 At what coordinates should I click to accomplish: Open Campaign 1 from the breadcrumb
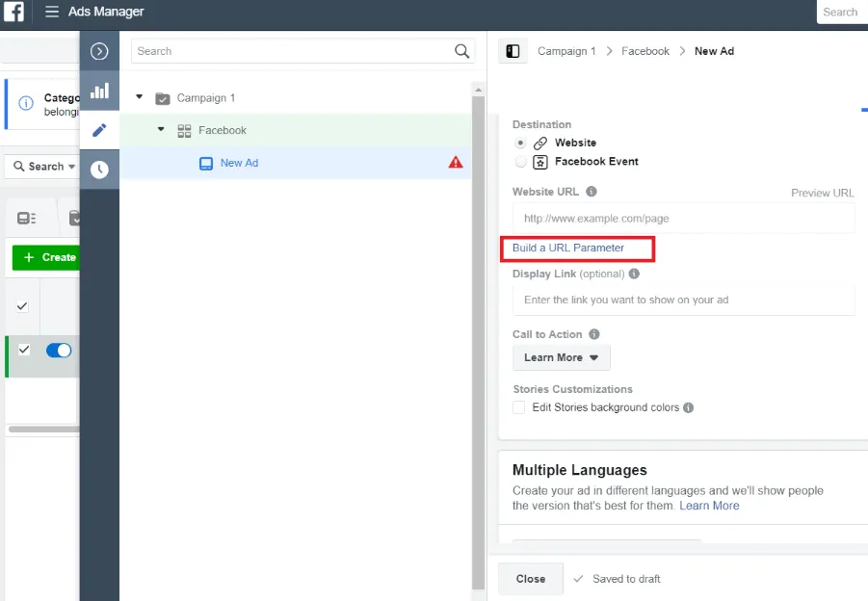pyautogui.click(x=566, y=50)
